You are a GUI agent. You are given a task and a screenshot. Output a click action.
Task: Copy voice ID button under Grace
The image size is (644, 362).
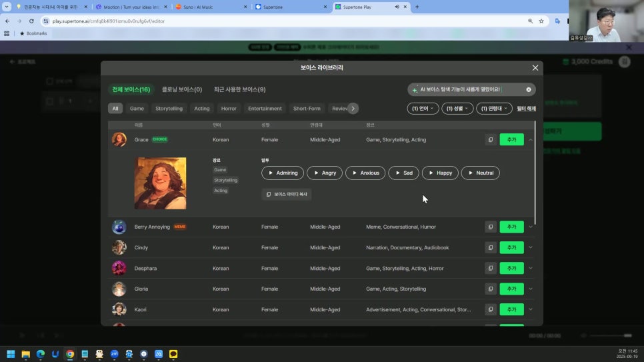pyautogui.click(x=286, y=195)
